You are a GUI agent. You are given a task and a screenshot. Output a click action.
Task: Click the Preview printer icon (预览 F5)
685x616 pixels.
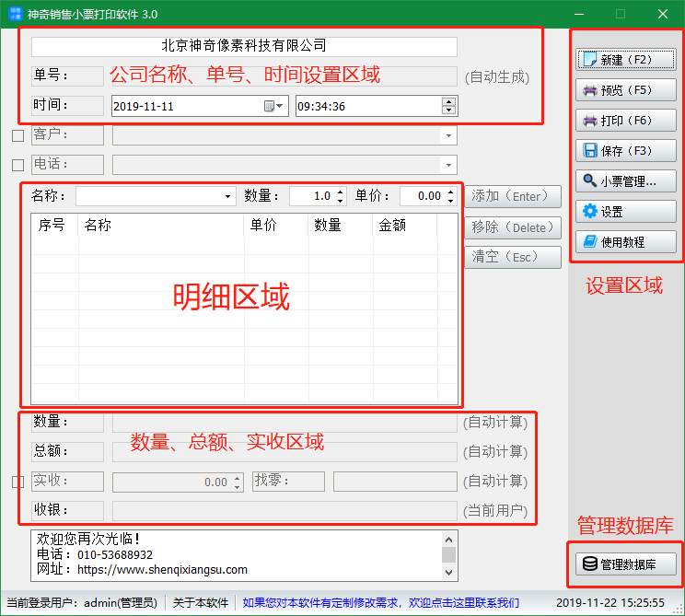point(590,90)
